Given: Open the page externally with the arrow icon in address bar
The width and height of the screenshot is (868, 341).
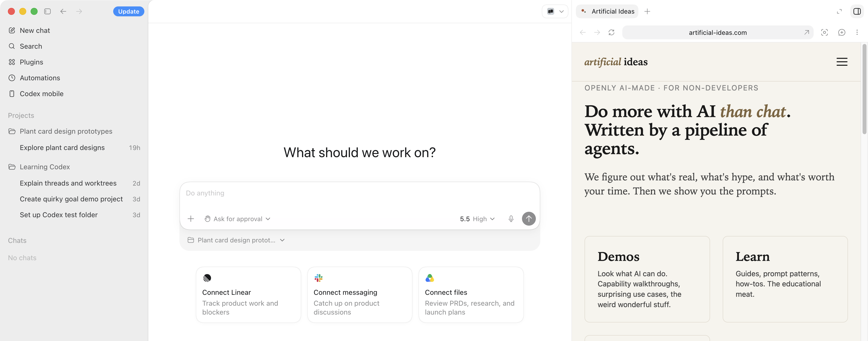Looking at the screenshot, I should 806,32.
